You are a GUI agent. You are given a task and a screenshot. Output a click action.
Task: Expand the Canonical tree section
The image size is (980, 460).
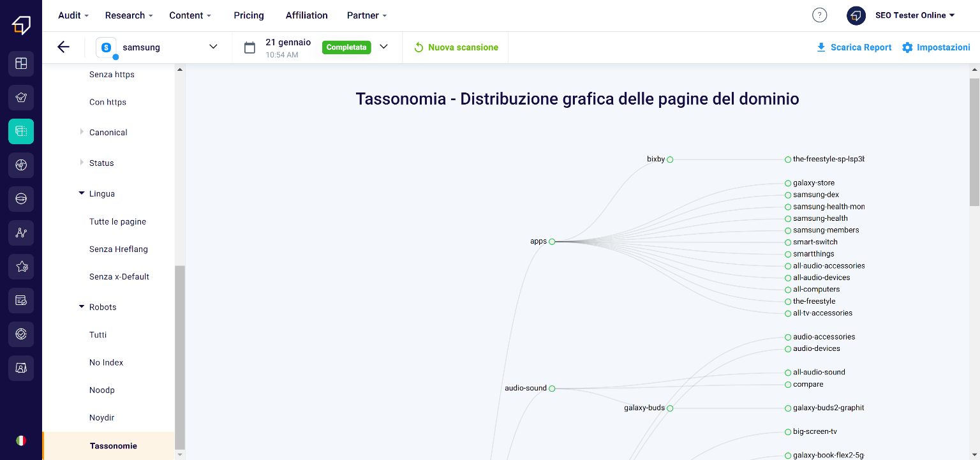click(82, 132)
